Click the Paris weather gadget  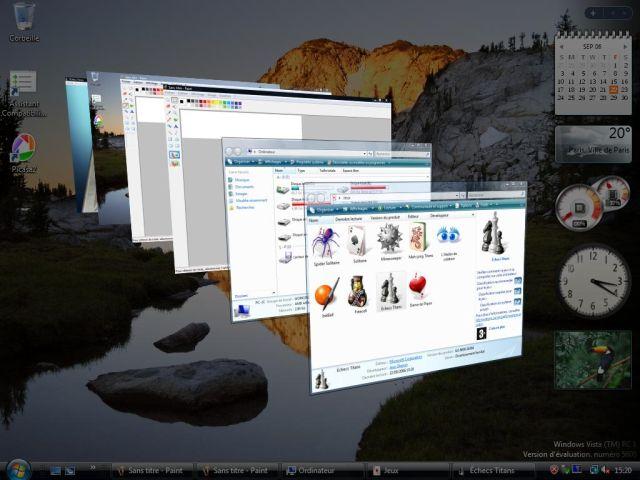[593, 143]
